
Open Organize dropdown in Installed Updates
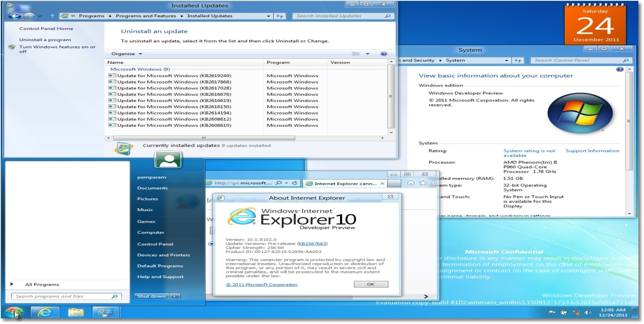(x=127, y=54)
